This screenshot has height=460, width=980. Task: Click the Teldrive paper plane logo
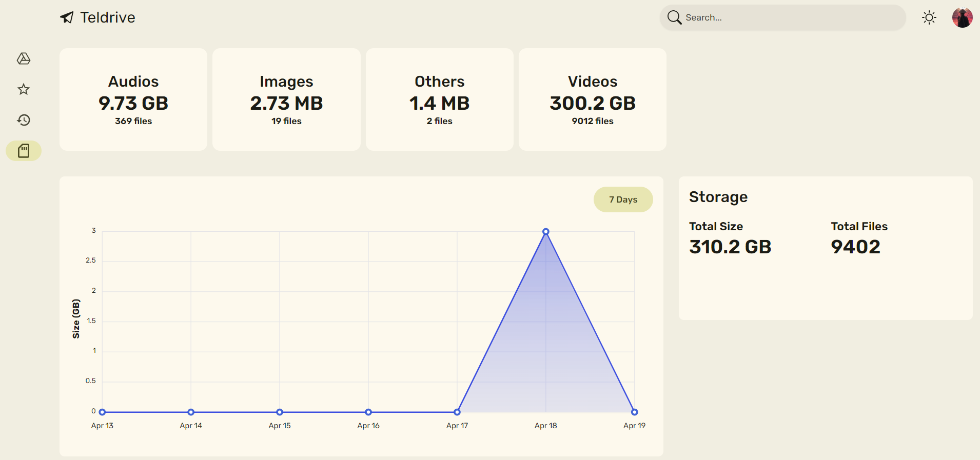click(x=67, y=17)
